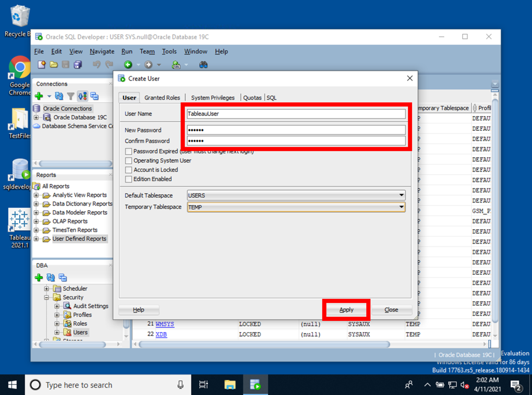Click the Close button in Create User
Screen dimensions: 532x395
coord(391,310)
